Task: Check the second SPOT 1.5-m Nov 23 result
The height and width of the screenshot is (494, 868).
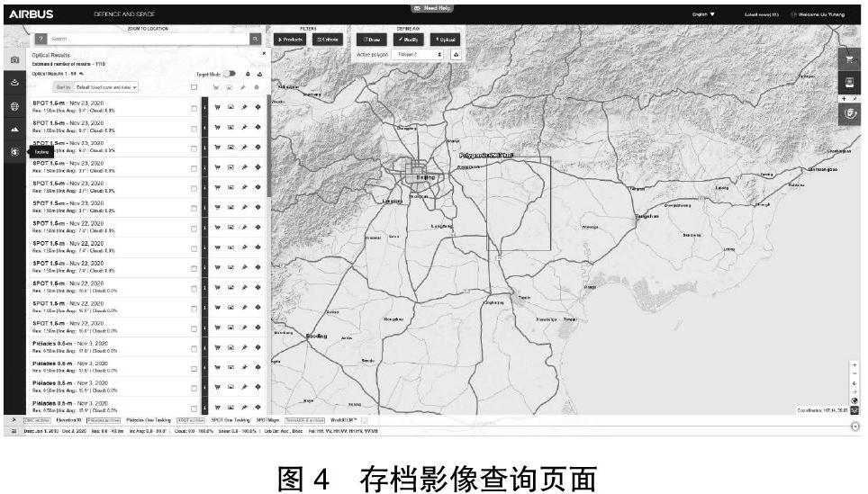Action: (194, 129)
